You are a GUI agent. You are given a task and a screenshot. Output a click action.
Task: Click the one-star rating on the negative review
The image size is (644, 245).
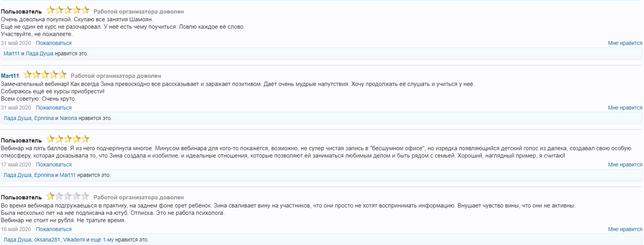[x=68, y=196]
